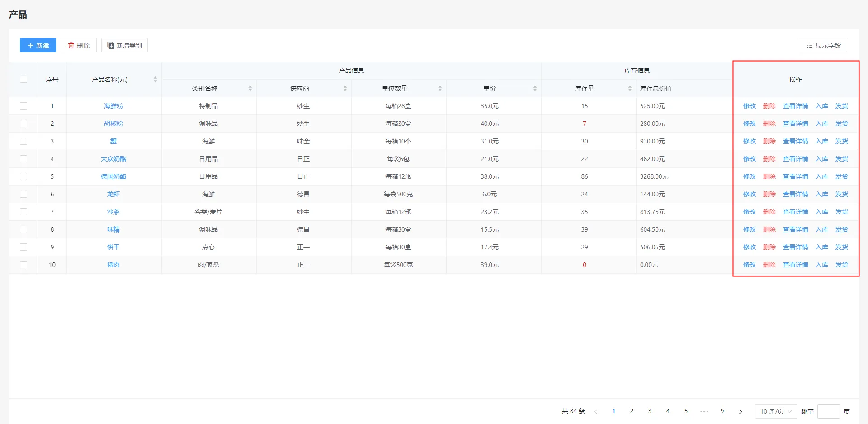
Task: Click the blue 新建 button with plus icon
Action: click(x=38, y=45)
